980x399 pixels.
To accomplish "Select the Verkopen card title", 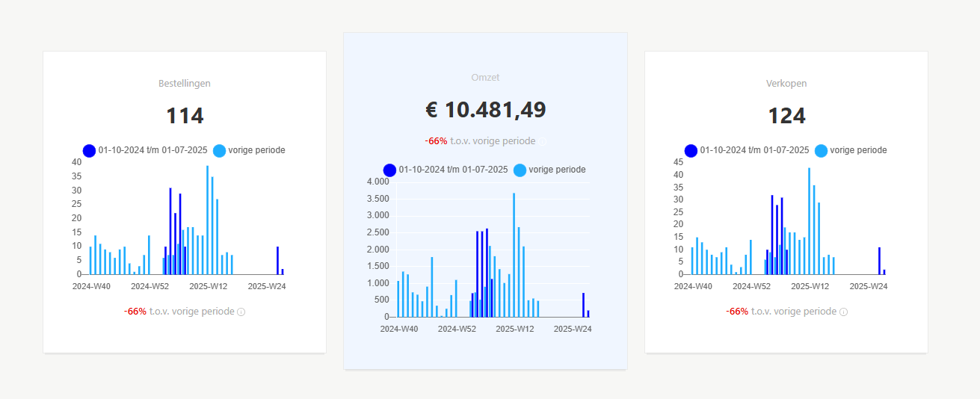I will point(786,84).
